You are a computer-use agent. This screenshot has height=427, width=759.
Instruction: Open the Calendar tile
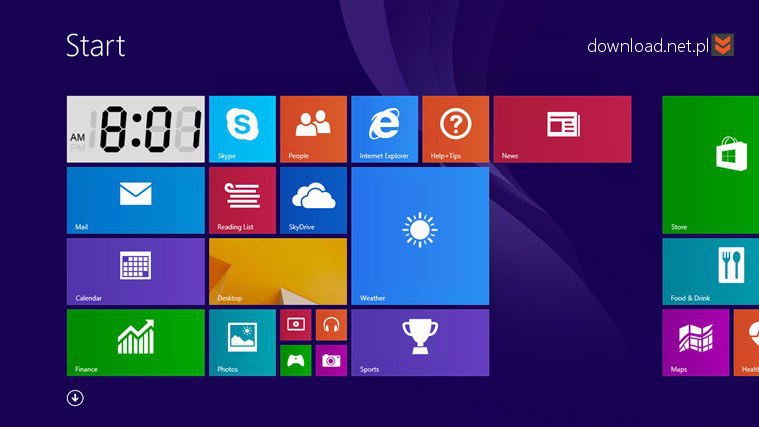[136, 272]
